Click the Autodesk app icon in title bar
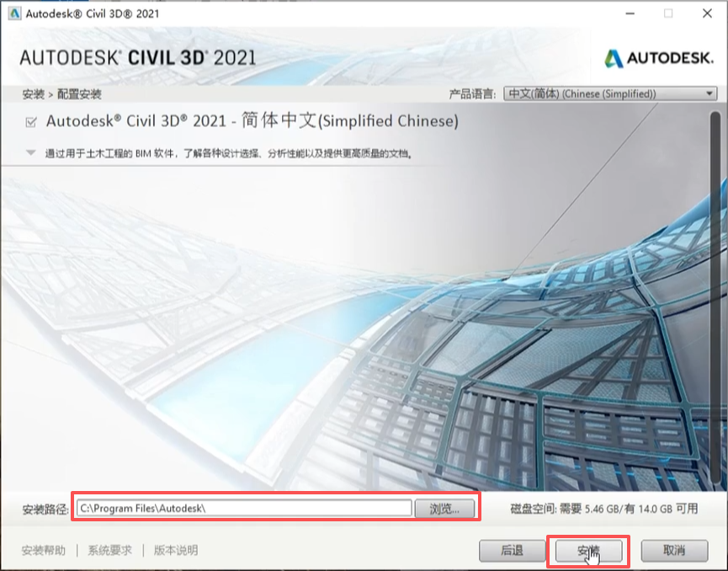The height and width of the screenshot is (571, 728). click(14, 13)
